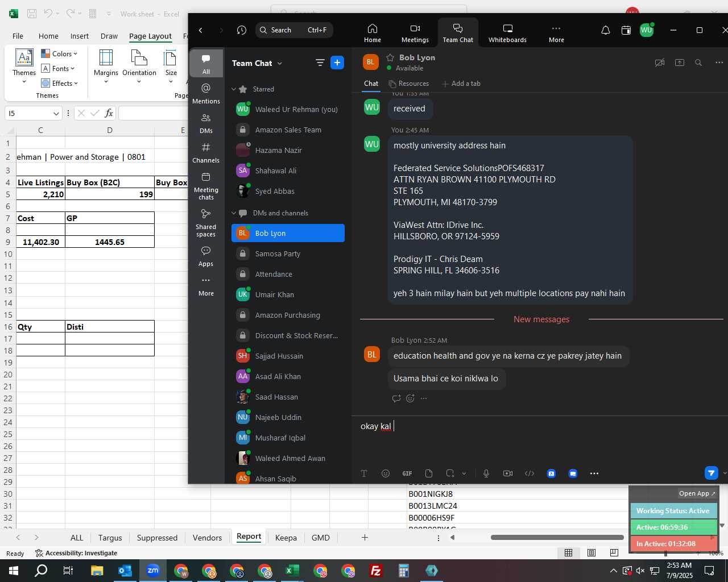Open emoji picker in compose bar

(x=386, y=473)
